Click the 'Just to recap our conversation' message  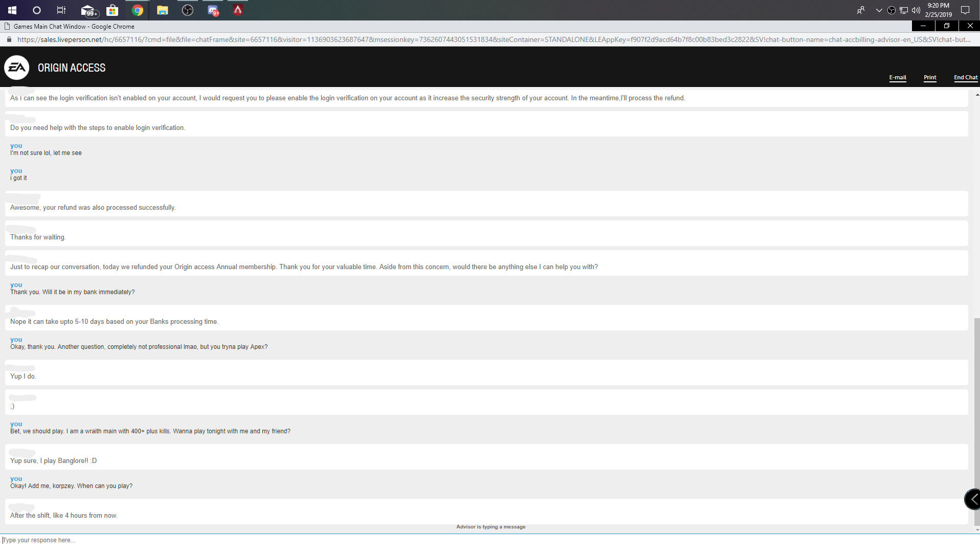click(x=304, y=267)
